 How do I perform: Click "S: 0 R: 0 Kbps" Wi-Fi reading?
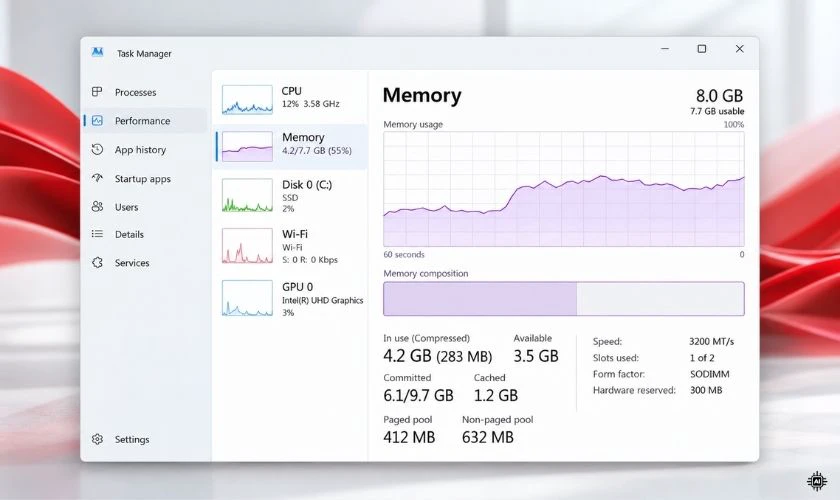coord(310,260)
